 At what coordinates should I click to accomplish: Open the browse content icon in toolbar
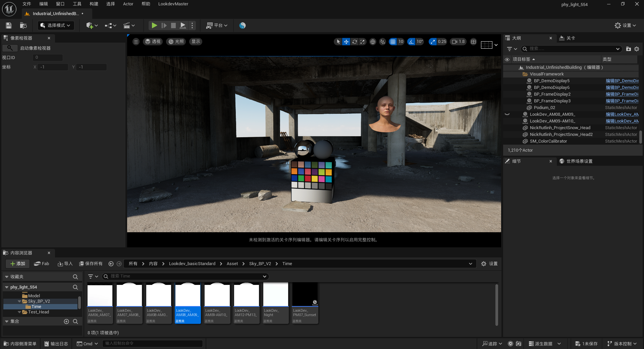23,26
